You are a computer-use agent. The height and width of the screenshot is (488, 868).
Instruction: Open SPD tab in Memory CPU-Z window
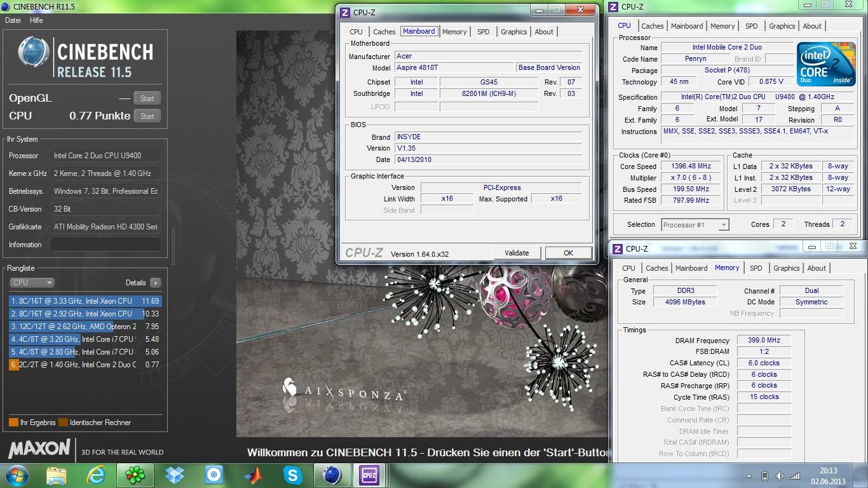tap(756, 268)
